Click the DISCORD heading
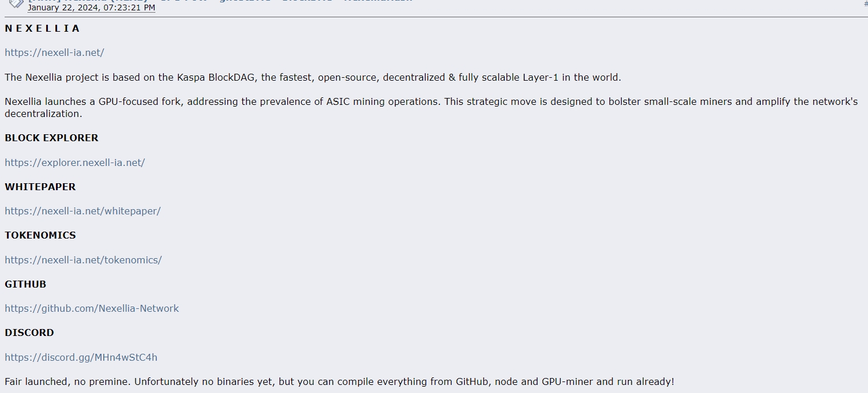This screenshot has height=393, width=868. pyautogui.click(x=29, y=332)
